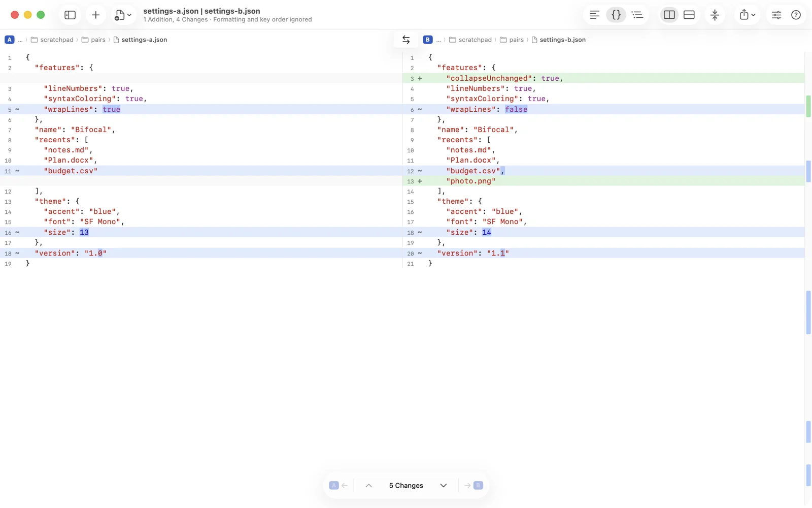Image resolution: width=812 pixels, height=508 pixels.
Task: Open the new document dropdown
Action: [x=123, y=15]
